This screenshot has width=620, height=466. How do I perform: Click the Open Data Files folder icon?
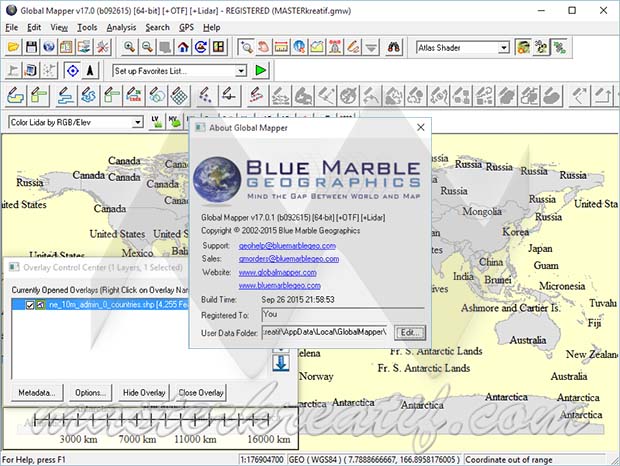click(13, 47)
